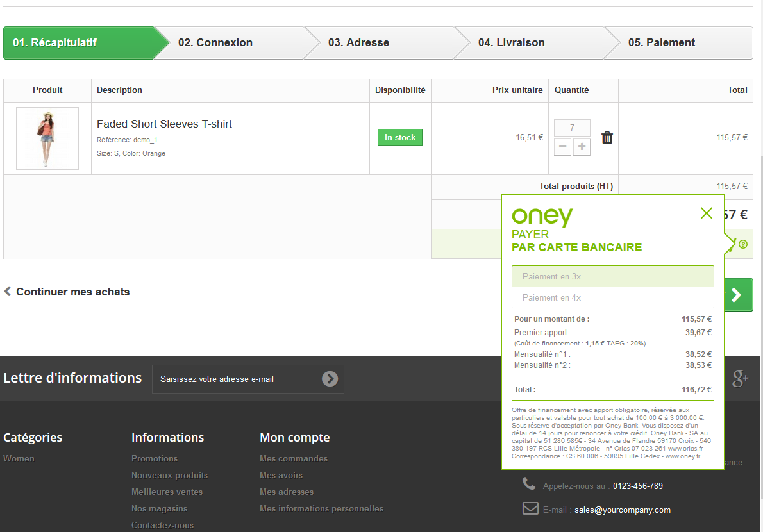This screenshot has height=532, width=763.
Task: Click the Oney help question mark icon
Action: pyautogui.click(x=743, y=244)
